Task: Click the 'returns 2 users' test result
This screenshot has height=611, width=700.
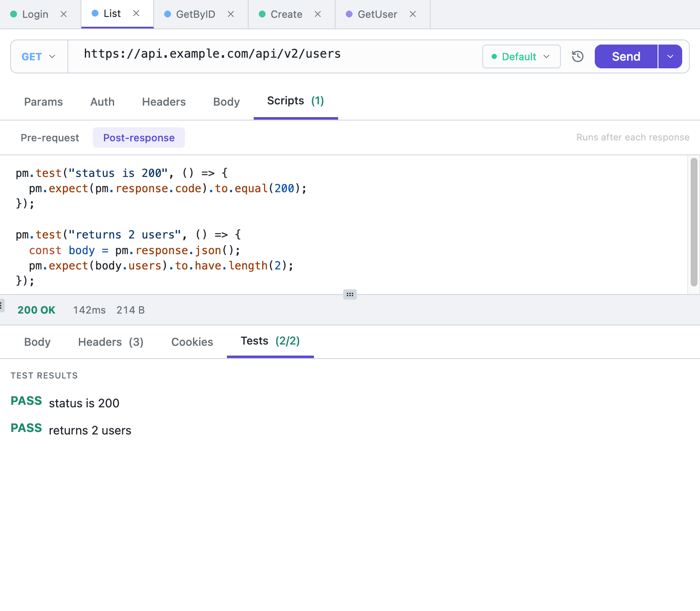Action: 90,430
